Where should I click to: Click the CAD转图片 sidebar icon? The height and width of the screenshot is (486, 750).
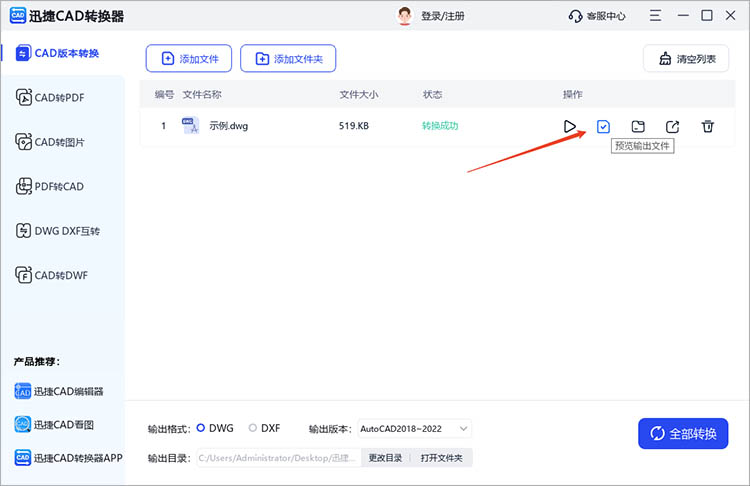(x=23, y=142)
